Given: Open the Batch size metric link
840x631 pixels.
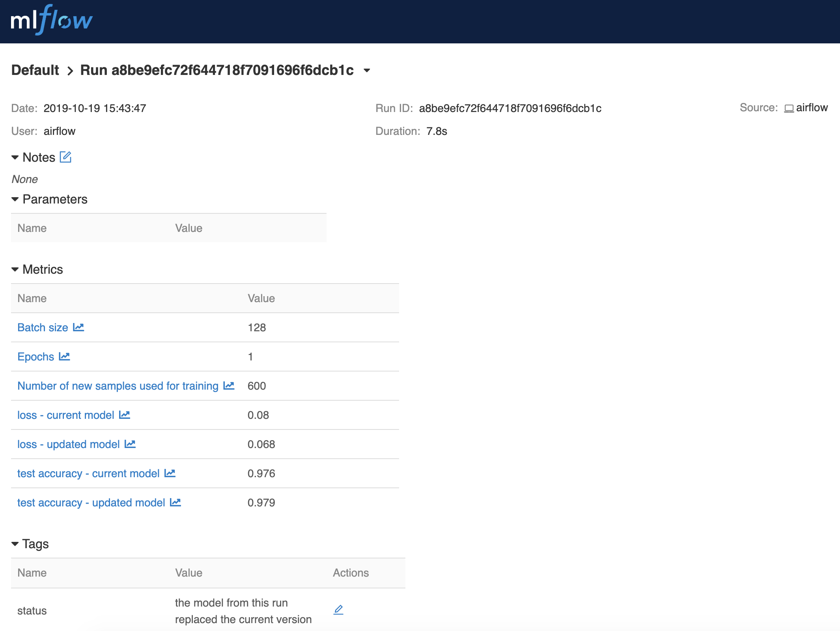Looking at the screenshot, I should tap(43, 327).
